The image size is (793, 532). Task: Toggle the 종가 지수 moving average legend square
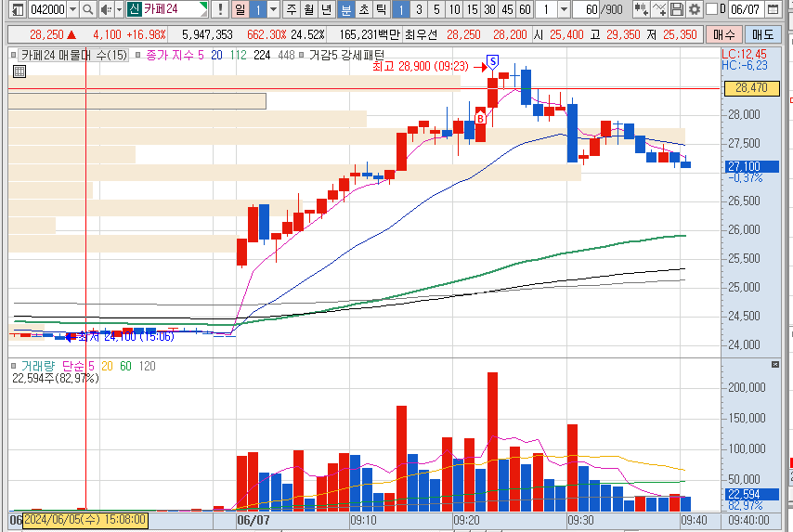[x=138, y=55]
